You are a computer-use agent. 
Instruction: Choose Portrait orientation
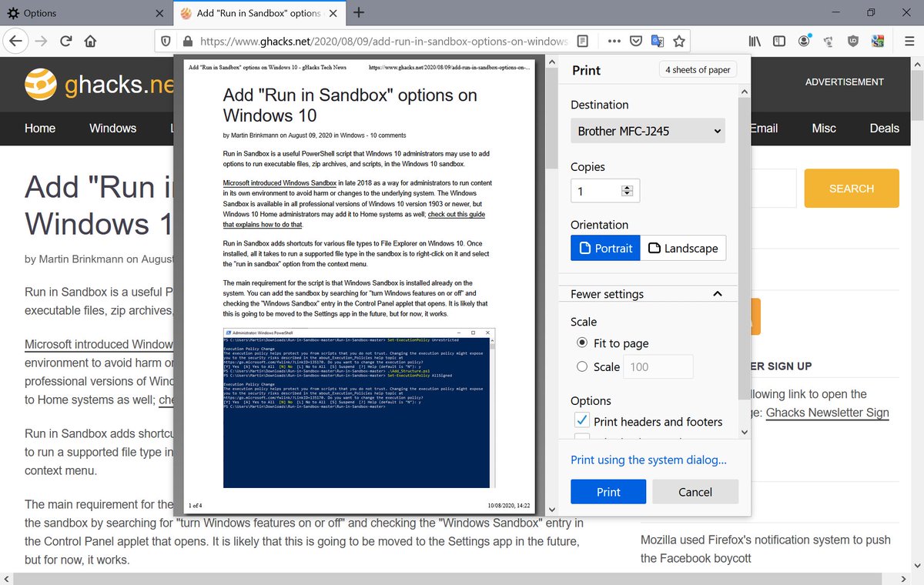(x=605, y=248)
